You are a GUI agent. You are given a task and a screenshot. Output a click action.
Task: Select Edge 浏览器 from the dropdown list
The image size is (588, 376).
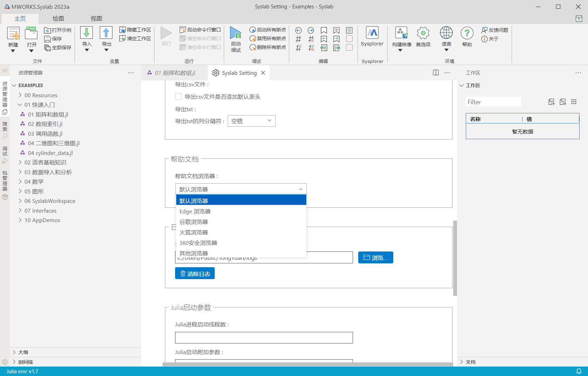coord(195,211)
